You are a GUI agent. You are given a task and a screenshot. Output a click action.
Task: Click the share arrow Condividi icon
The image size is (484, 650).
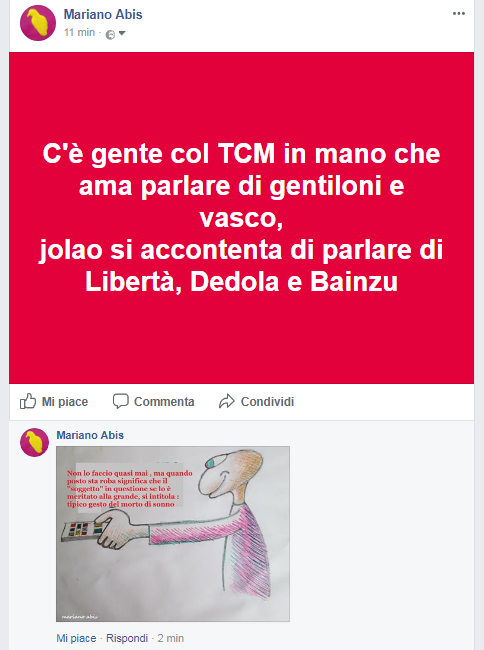[x=227, y=401]
